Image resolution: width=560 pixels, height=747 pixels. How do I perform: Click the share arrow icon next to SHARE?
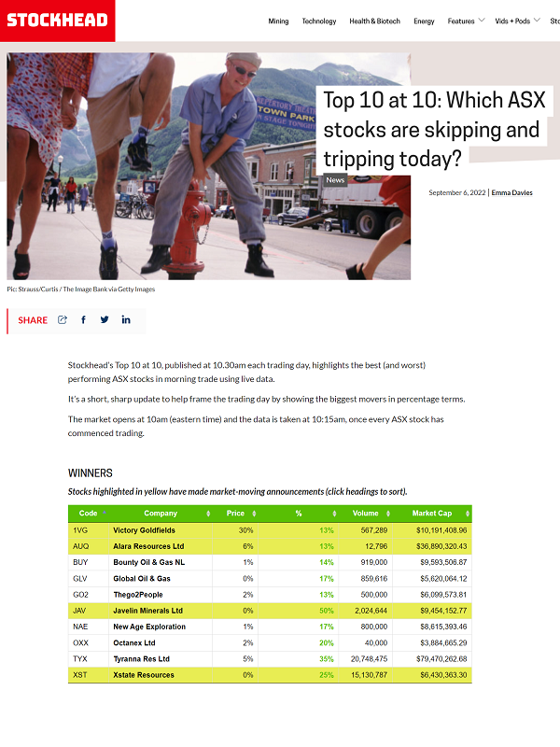click(63, 319)
